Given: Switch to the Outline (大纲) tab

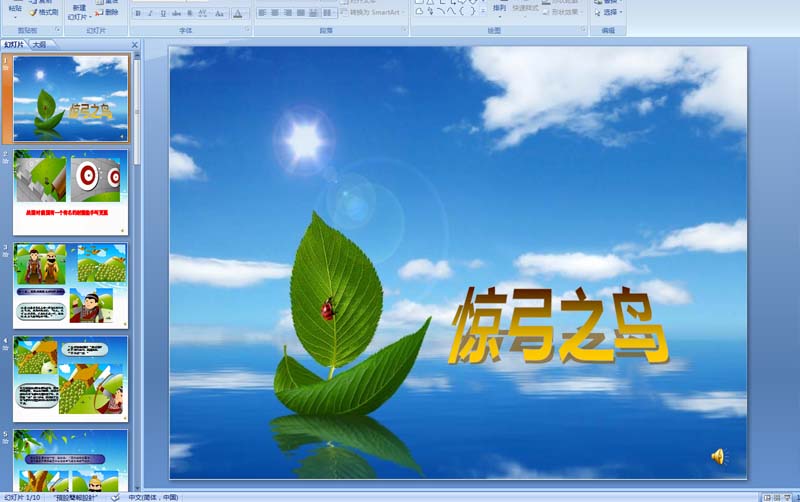Looking at the screenshot, I should pos(39,45).
